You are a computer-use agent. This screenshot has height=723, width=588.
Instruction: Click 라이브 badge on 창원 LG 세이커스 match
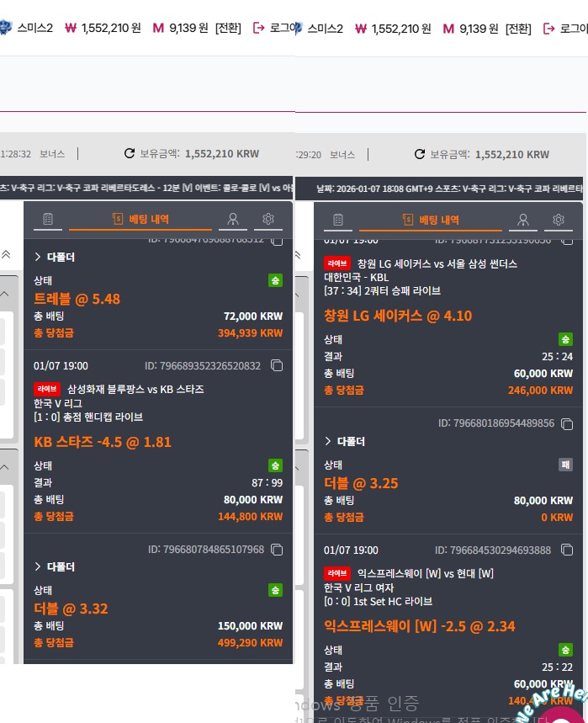pyautogui.click(x=337, y=263)
